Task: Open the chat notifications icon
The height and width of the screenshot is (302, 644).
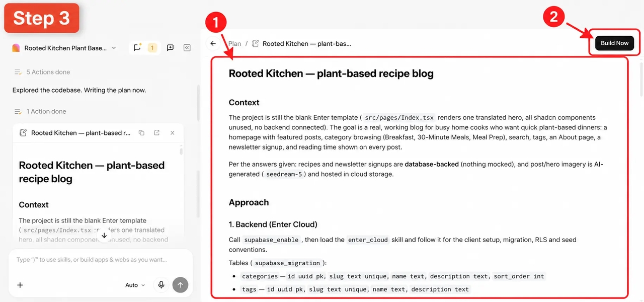Action: coord(137,48)
